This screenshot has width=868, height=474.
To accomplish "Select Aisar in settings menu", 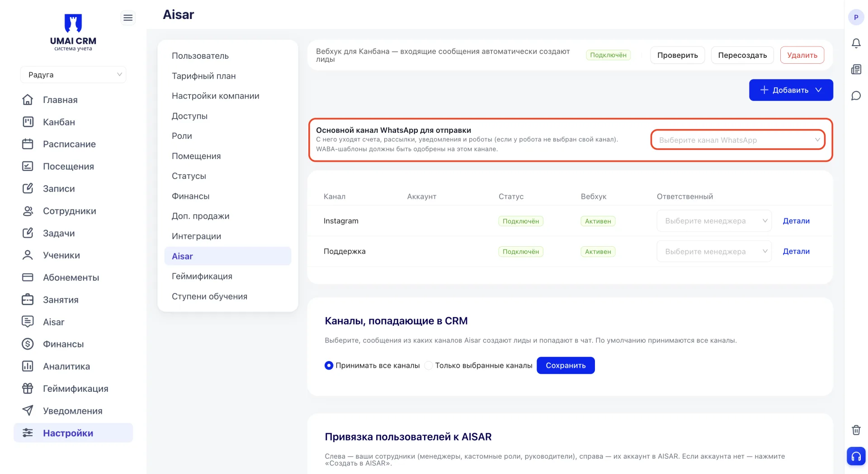I will tap(228, 256).
